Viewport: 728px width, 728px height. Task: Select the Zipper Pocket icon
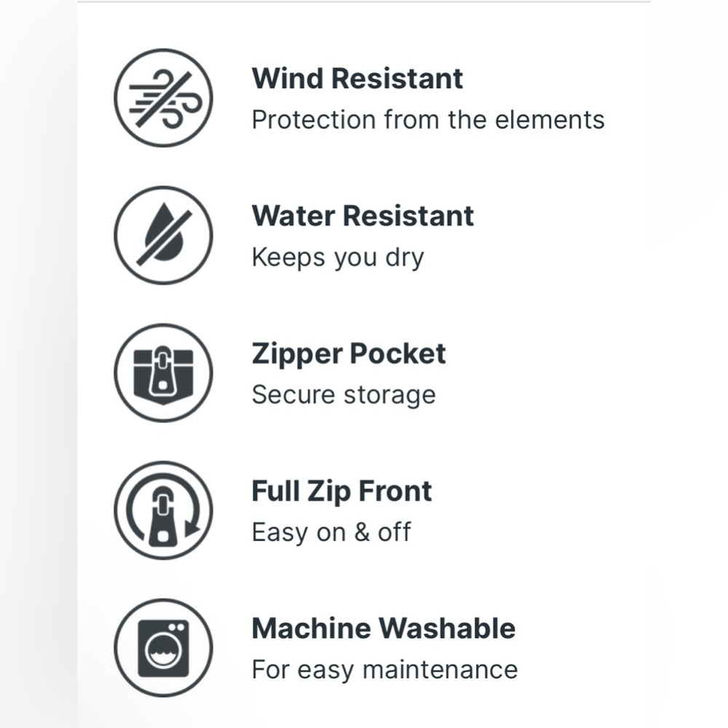pos(164,373)
